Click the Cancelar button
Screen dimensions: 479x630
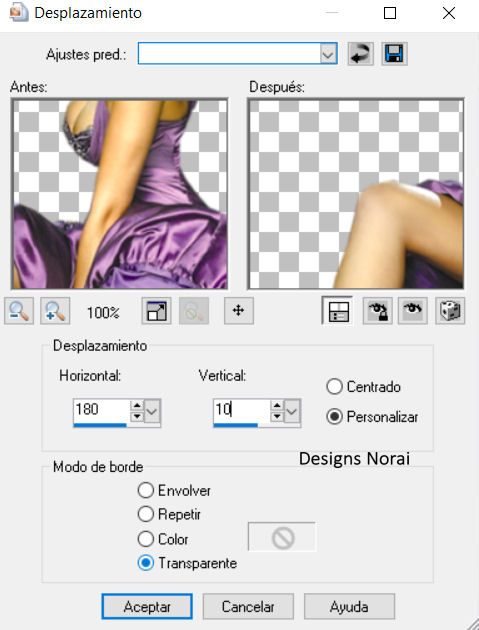(x=248, y=607)
